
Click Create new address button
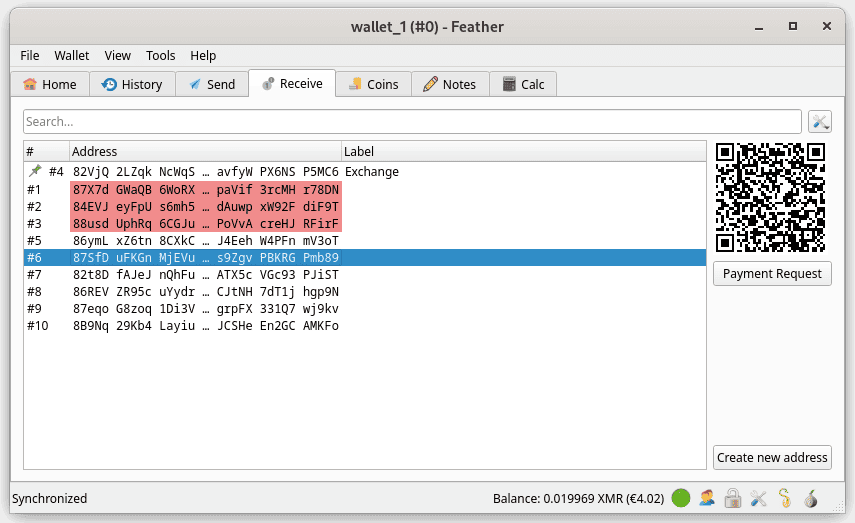pyautogui.click(x=771, y=457)
